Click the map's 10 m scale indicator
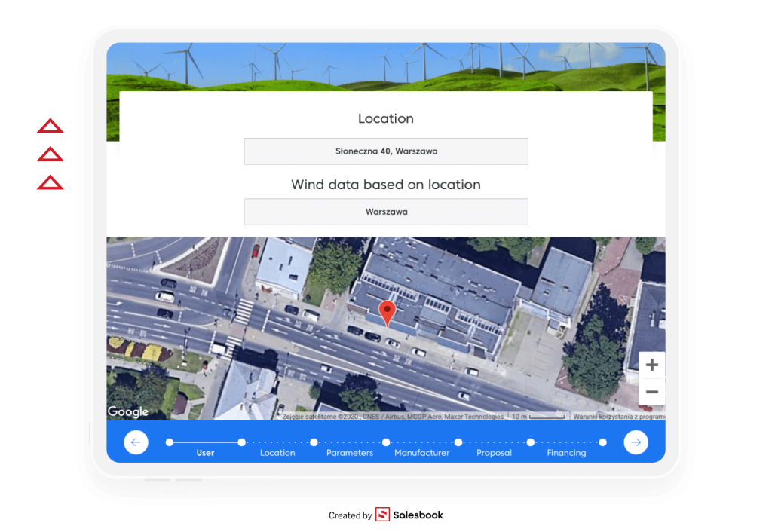Image resolution: width=772 pixels, height=532 pixels. [x=538, y=417]
